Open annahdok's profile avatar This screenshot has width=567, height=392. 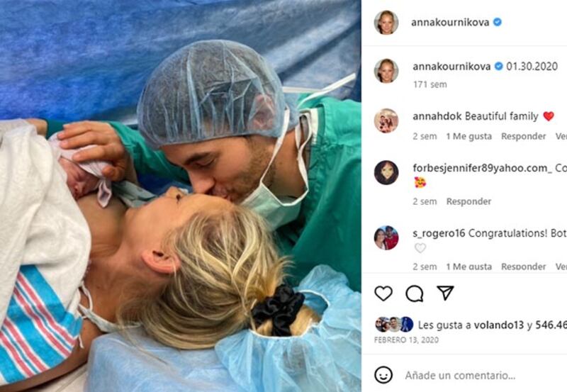point(386,121)
